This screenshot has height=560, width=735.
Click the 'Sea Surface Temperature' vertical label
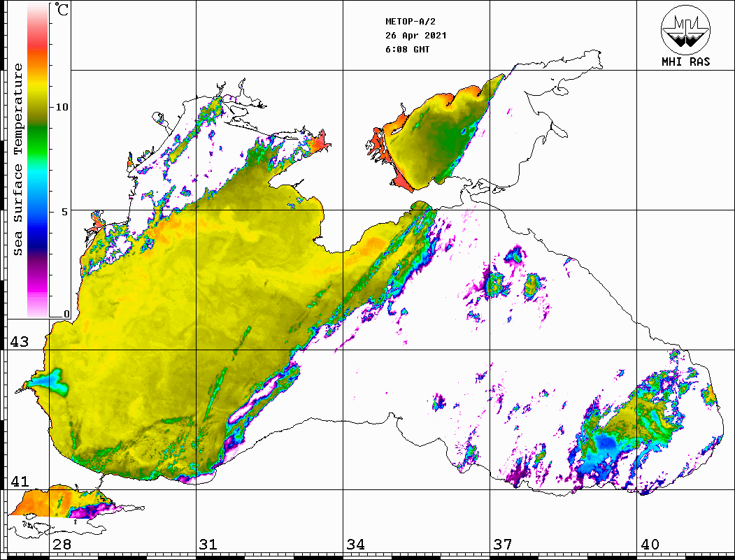tap(17, 159)
